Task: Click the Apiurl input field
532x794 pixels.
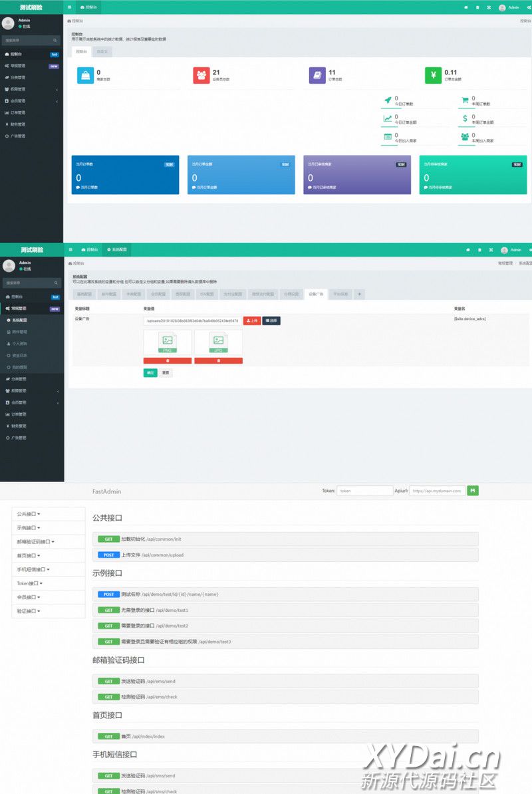Action: (437, 491)
